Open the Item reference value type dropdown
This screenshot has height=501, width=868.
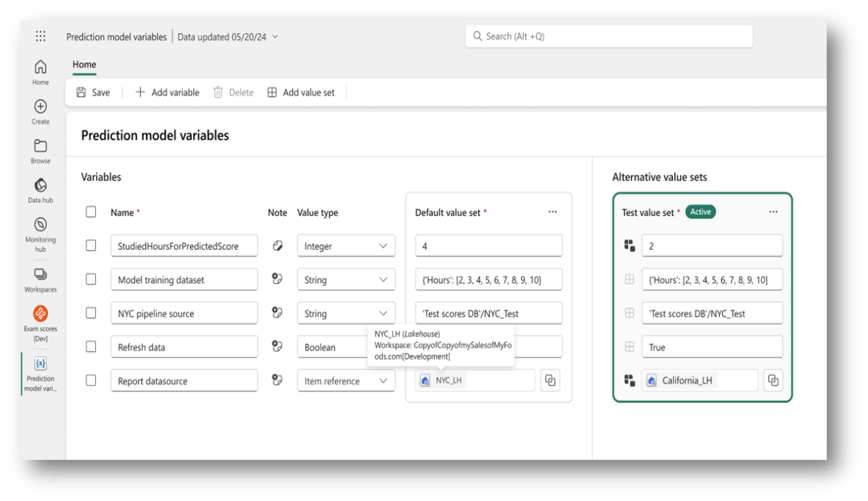[x=346, y=381]
